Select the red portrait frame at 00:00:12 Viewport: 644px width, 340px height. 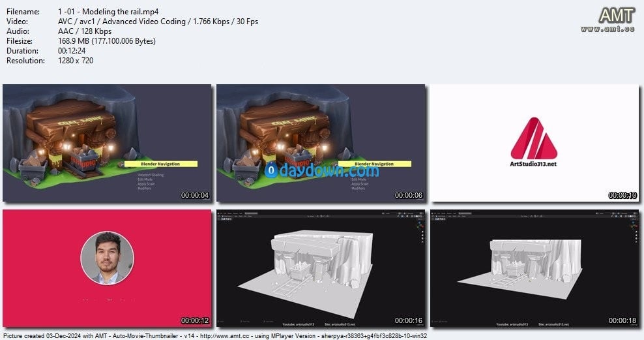(x=107, y=268)
